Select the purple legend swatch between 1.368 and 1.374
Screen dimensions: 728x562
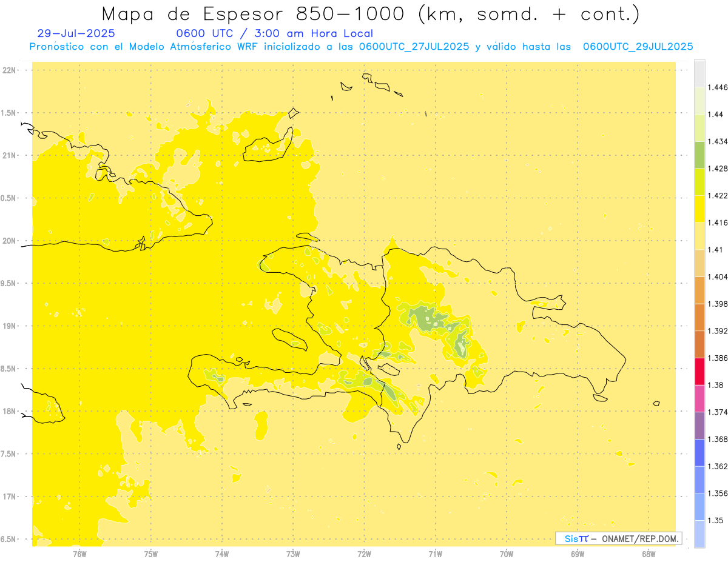pos(699,426)
